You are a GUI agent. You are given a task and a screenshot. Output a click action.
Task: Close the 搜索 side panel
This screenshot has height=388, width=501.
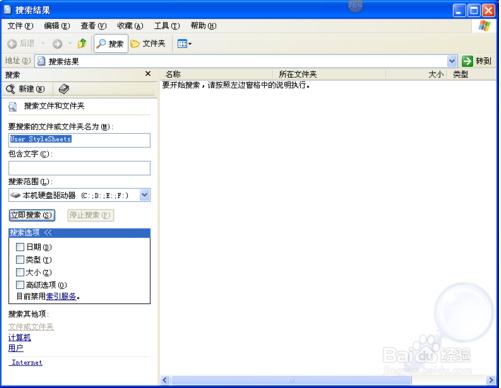pos(148,74)
